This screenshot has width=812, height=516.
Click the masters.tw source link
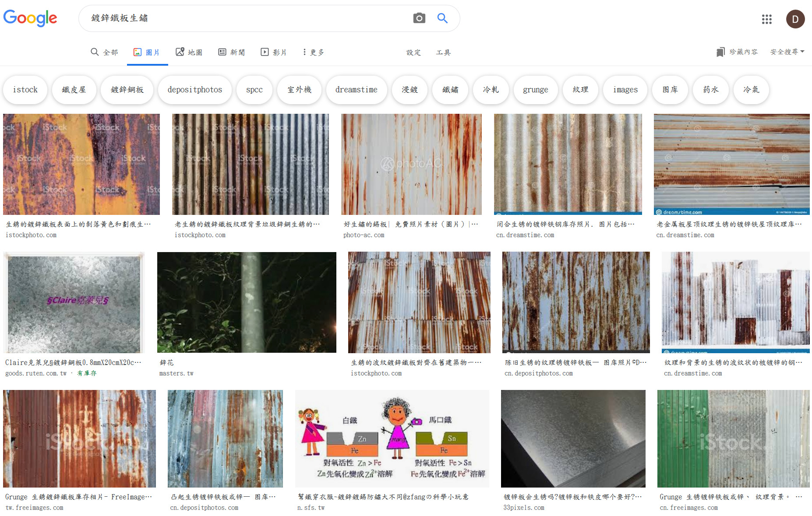176,373
